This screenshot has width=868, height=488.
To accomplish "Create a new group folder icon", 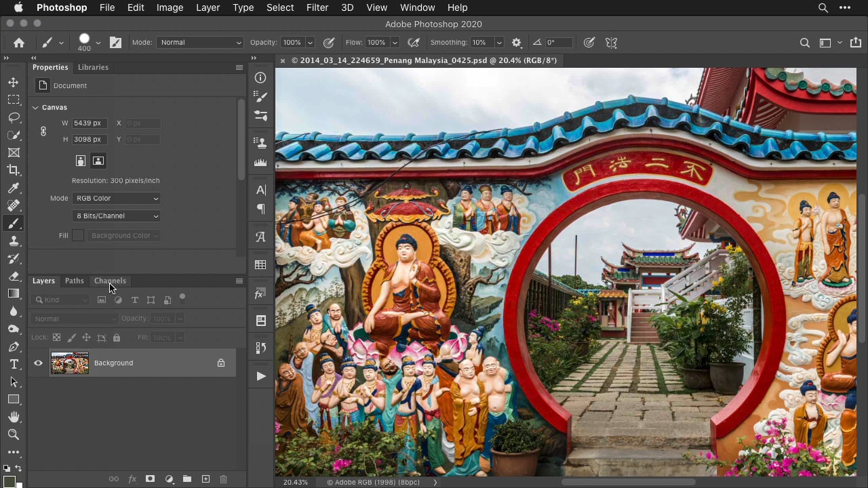I will coord(187,479).
